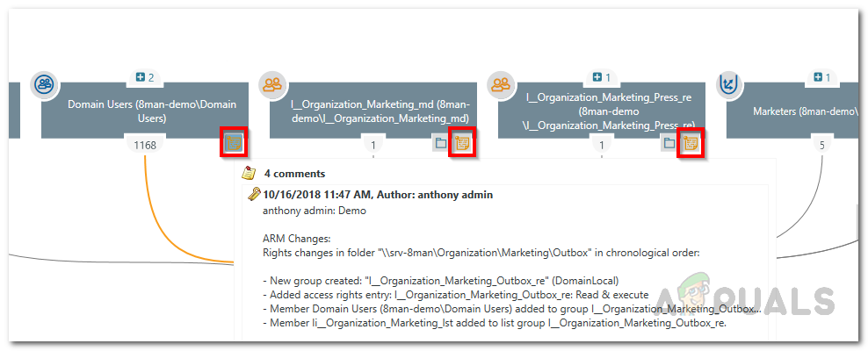Open the folder icon on I__Organization_Marketing_Press_re node
The height and width of the screenshot is (351, 868).
pos(669,143)
